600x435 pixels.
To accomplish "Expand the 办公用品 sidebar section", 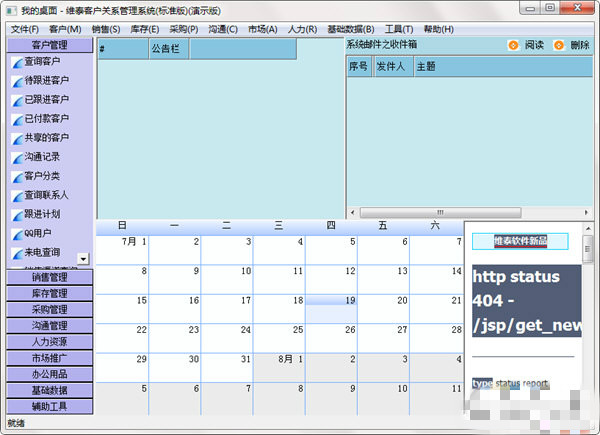I will 50,374.
